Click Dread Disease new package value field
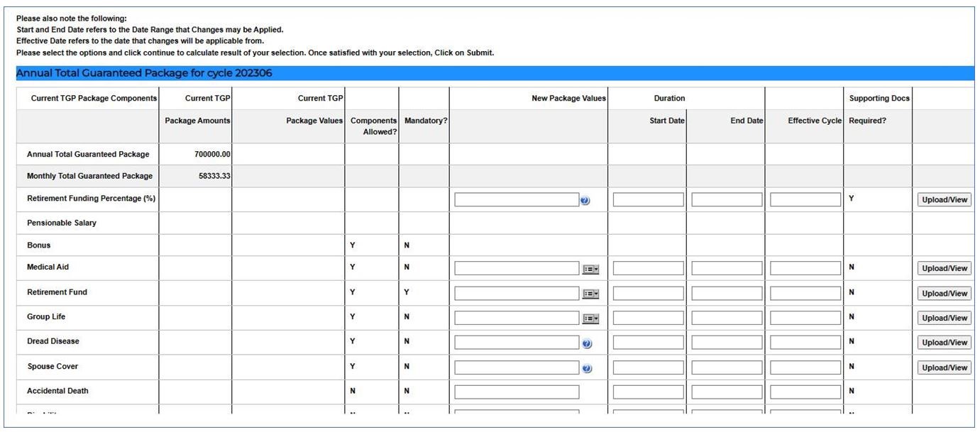This screenshot has width=980, height=432. pyautogui.click(x=517, y=343)
